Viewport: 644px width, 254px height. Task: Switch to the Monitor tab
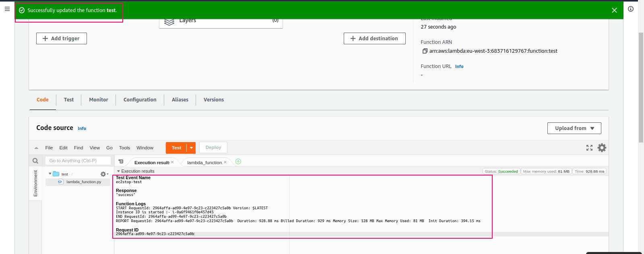(x=99, y=100)
